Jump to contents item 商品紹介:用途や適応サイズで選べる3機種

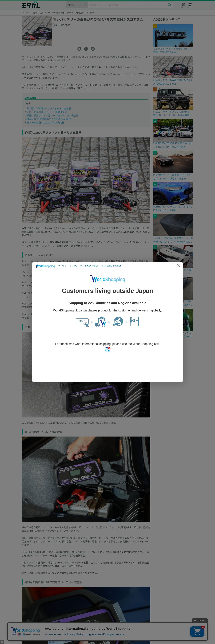[49, 119]
